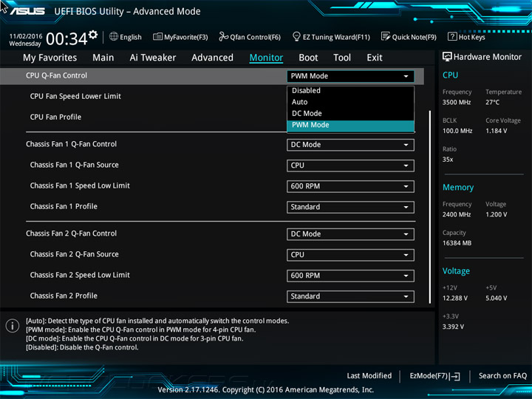Click the Hardware Monitor screen icon
This screenshot has height=399, width=532.
[447, 57]
